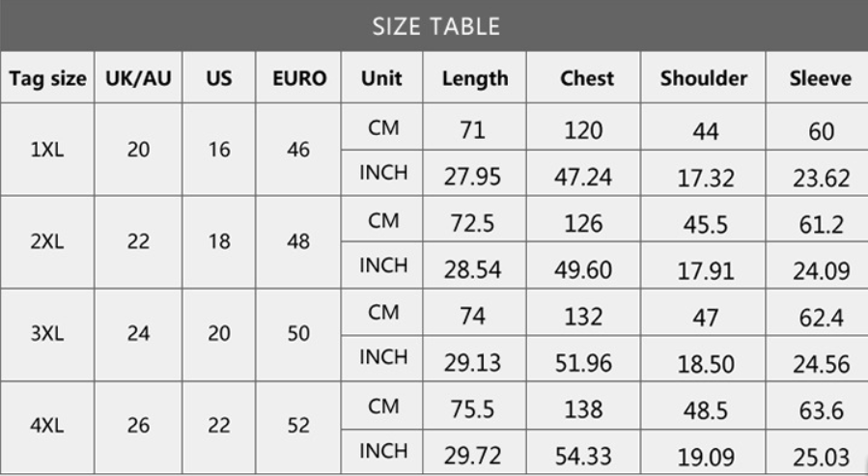This screenshot has height=476, width=868.
Task: Click the 72.5 length cell
Action: tap(472, 224)
